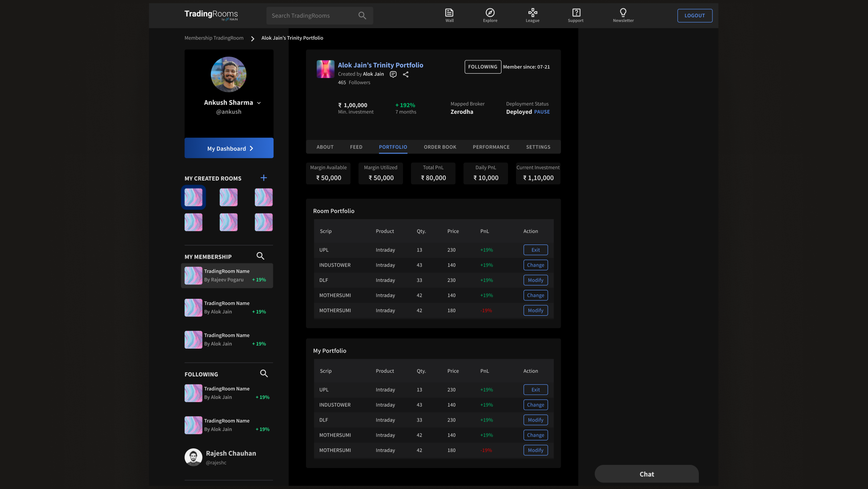Click Current Investment ₹ 1,10,000 card
868x489 pixels.
[538, 173]
